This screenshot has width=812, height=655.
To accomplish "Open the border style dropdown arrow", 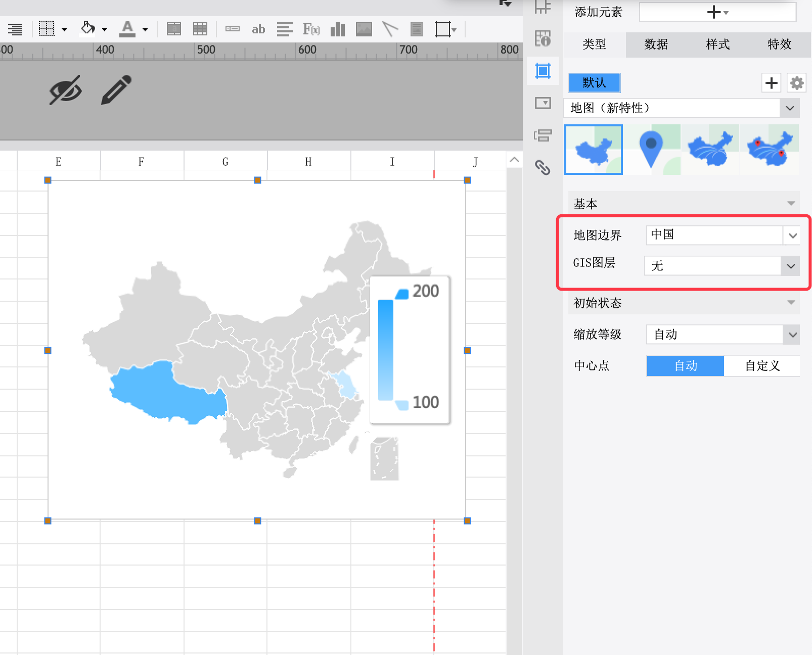I will click(64, 30).
